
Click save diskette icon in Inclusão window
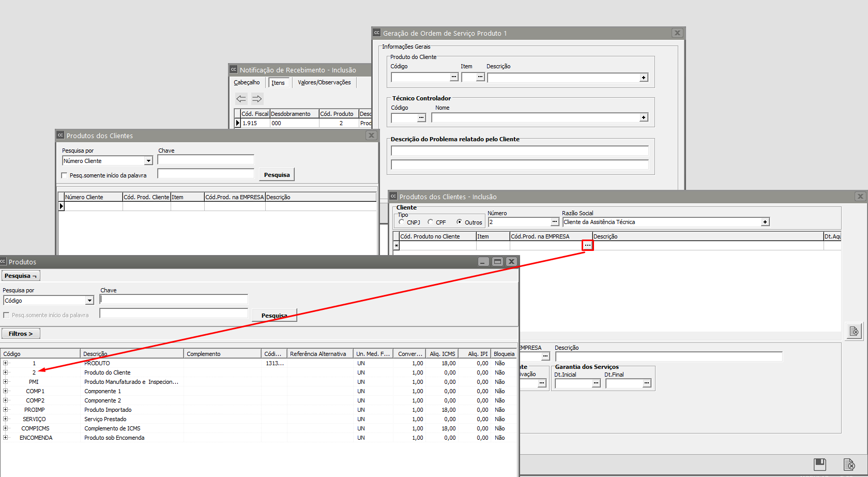[x=820, y=464]
